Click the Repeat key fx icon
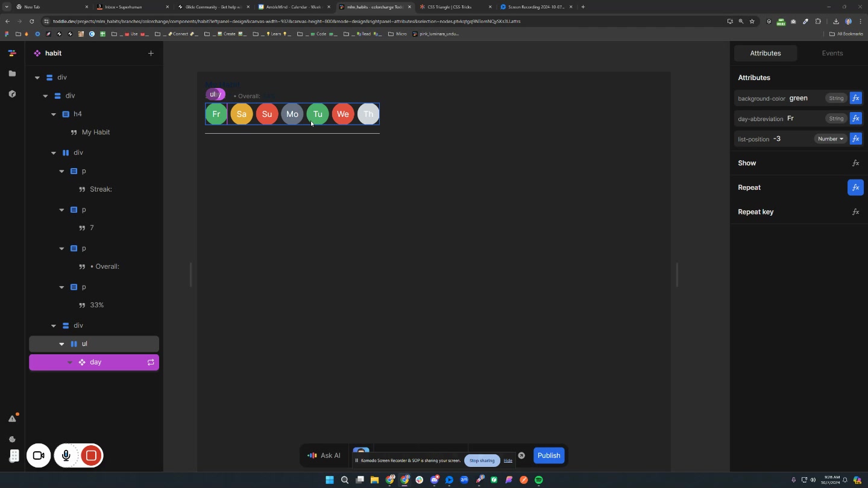The width and height of the screenshot is (868, 488). click(x=855, y=212)
